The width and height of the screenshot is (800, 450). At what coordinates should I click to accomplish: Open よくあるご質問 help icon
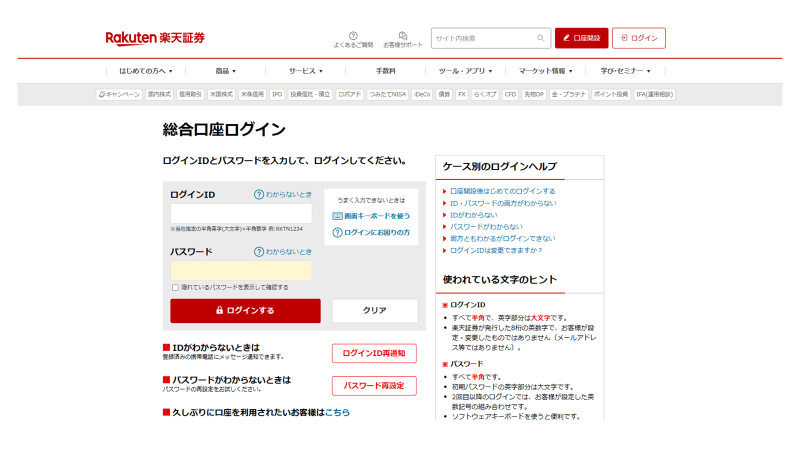click(353, 35)
